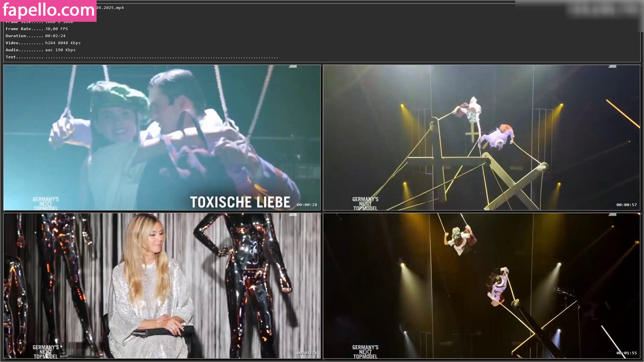Click the Duration 00:02:24 info line
The image size is (644, 362).
click(x=36, y=36)
